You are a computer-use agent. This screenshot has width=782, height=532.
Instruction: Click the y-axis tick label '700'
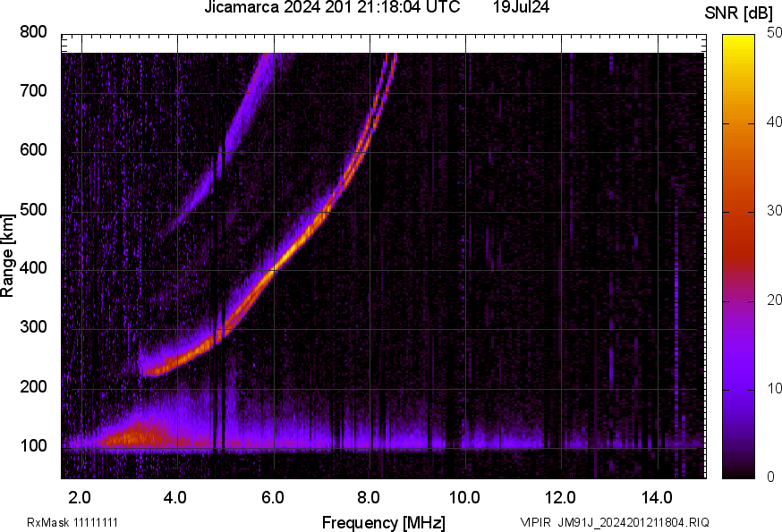[x=33, y=90]
